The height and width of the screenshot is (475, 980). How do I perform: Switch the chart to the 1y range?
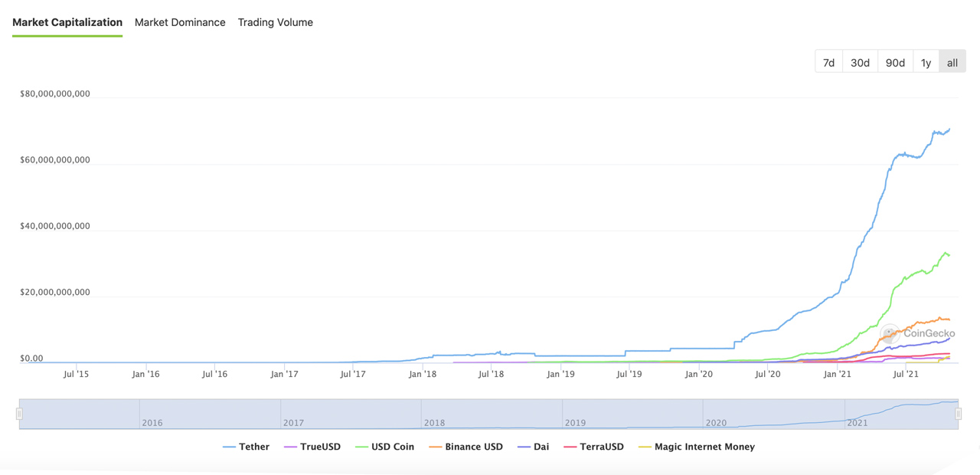[926, 63]
